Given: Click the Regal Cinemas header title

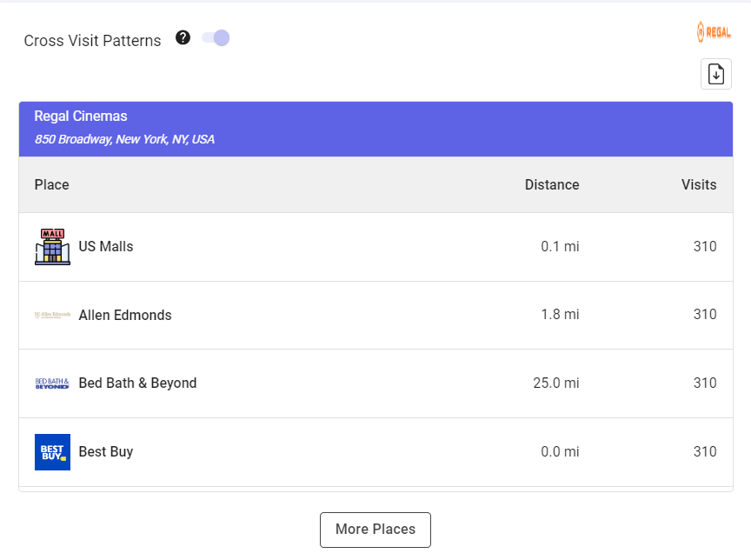Looking at the screenshot, I should [81, 117].
